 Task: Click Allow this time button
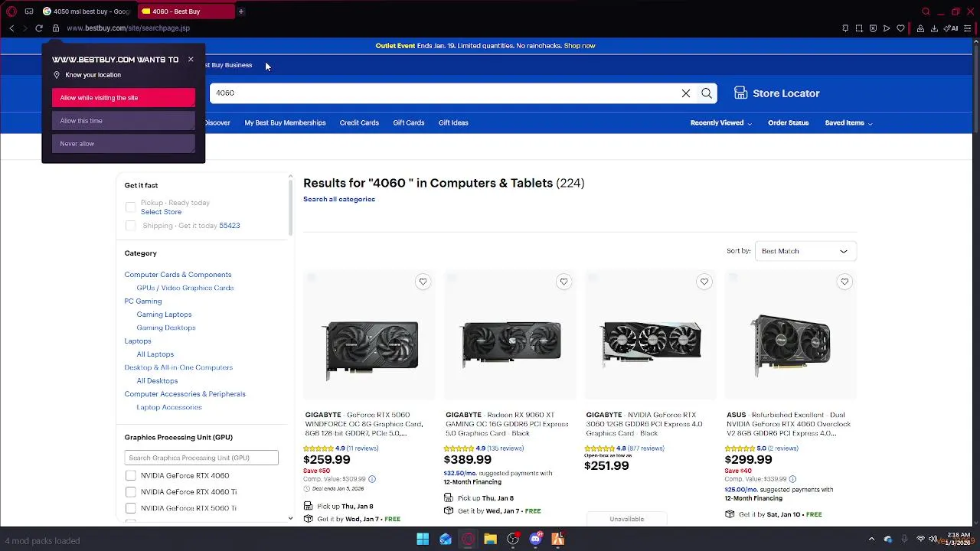123,121
